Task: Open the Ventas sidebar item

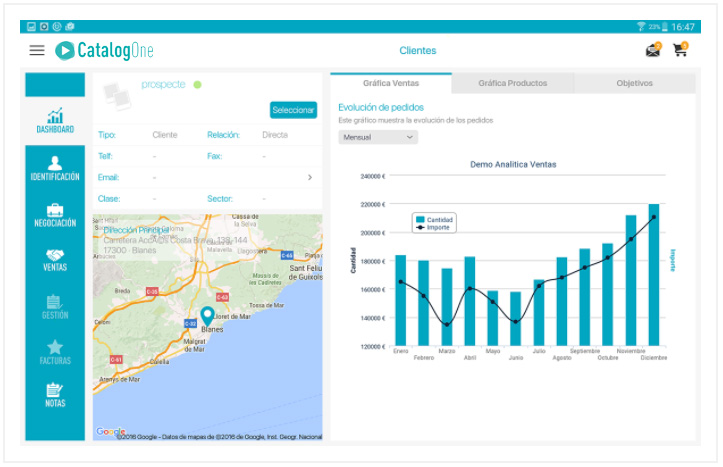Action: 55,260
